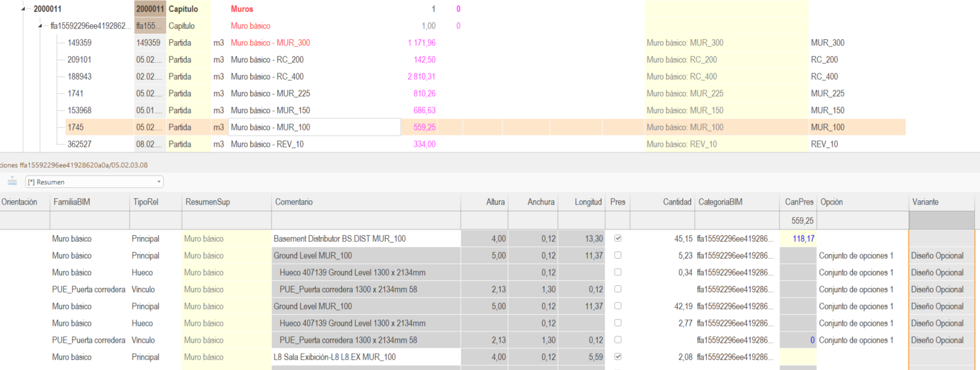Toggle Pres checkbox for PUE row with CanPres 0
The width and height of the screenshot is (980, 370).
coord(618,340)
